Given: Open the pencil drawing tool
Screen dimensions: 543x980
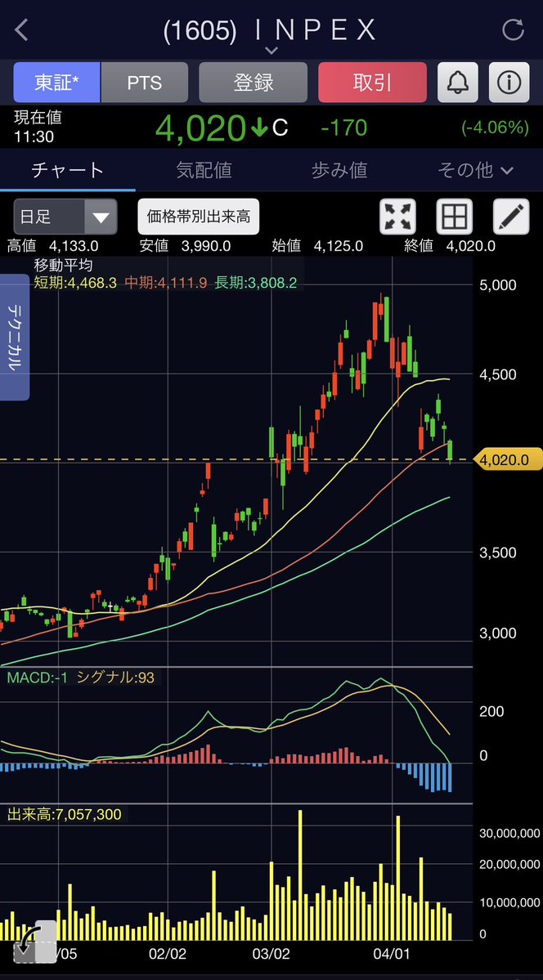Looking at the screenshot, I should click(511, 217).
